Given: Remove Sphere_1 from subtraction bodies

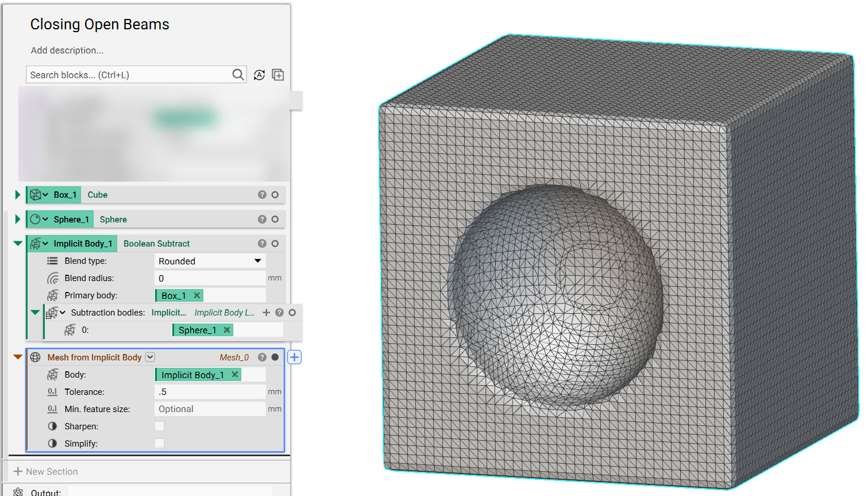Looking at the screenshot, I should [x=227, y=330].
